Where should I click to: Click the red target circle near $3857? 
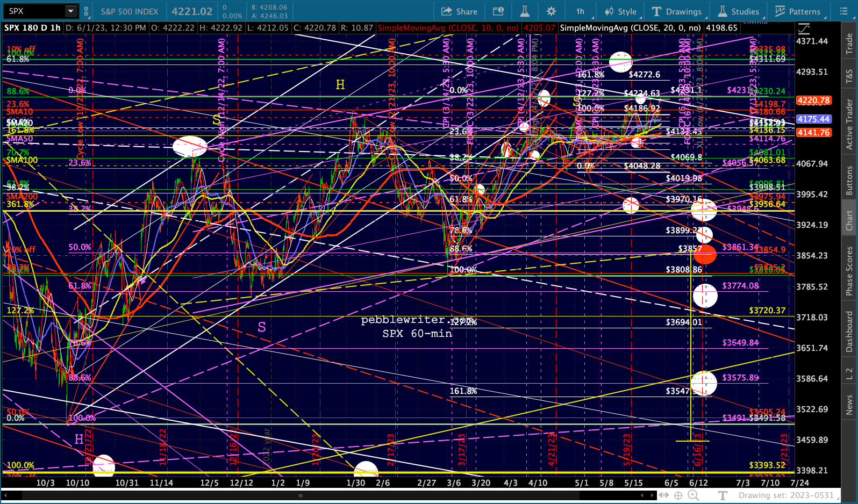click(705, 254)
